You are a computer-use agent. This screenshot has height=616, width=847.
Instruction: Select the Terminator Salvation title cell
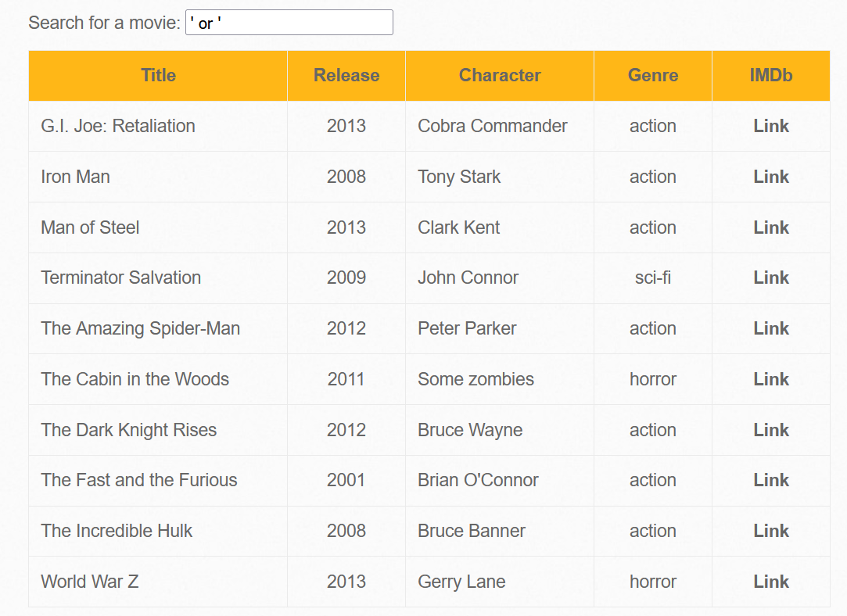click(158, 278)
